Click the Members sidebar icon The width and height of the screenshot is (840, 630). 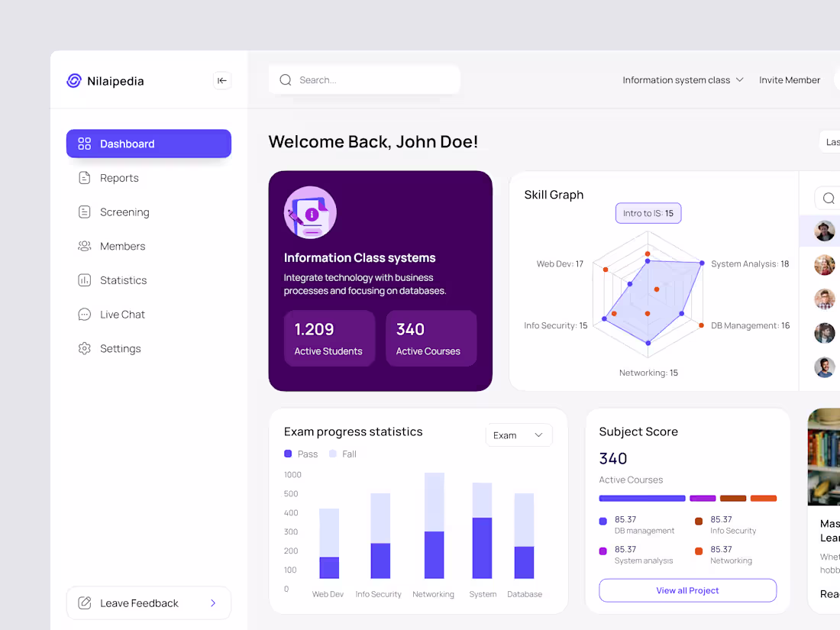(84, 246)
